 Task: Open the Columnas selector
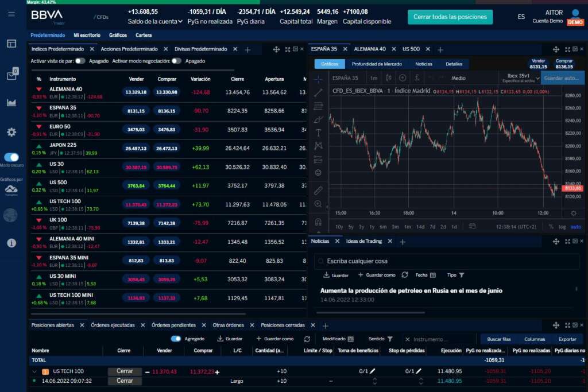coord(535,339)
